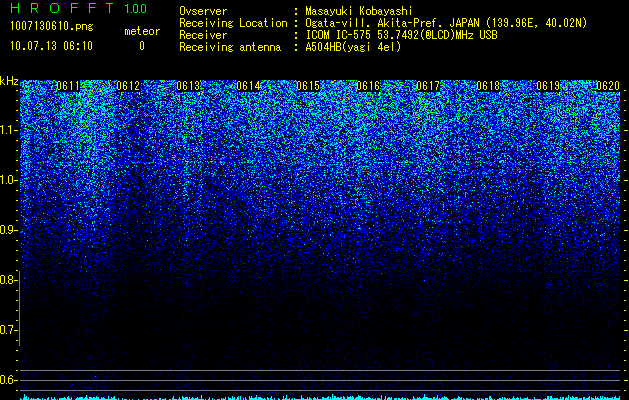Select observer name Masayuki Kobayashi
Screen dimensions: 629x400
click(359, 11)
